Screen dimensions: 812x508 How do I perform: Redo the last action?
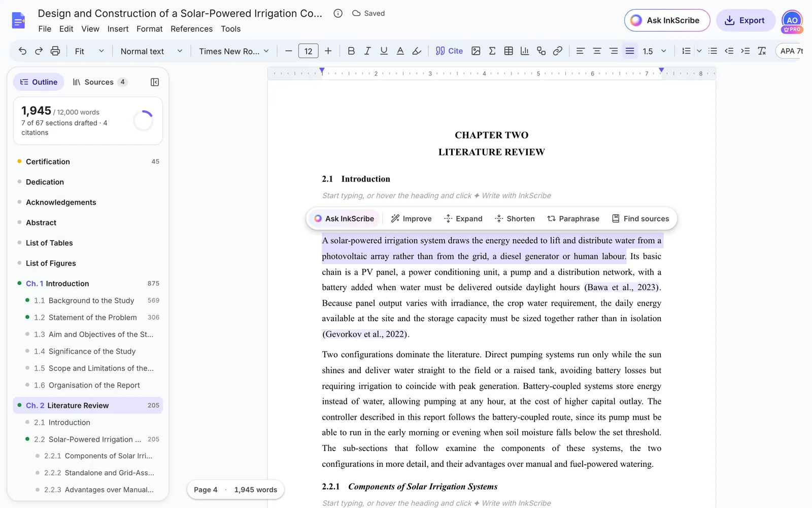coord(39,51)
